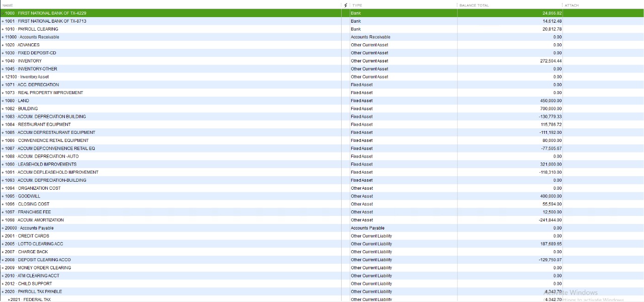
Task: Select the 2005 LOTTO CLEARING ACC account
Action: coord(40,244)
